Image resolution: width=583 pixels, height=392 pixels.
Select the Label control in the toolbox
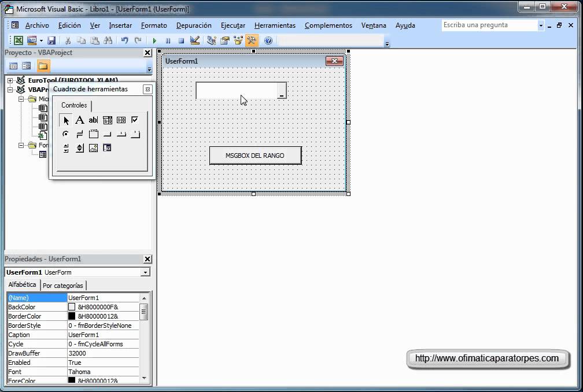pyautogui.click(x=80, y=120)
